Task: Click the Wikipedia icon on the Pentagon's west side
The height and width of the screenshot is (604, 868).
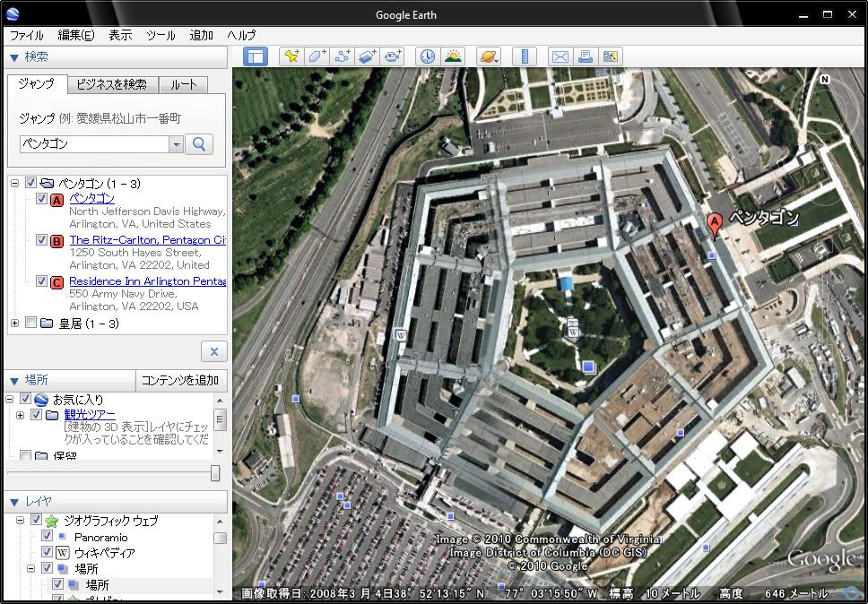Action: [x=400, y=334]
